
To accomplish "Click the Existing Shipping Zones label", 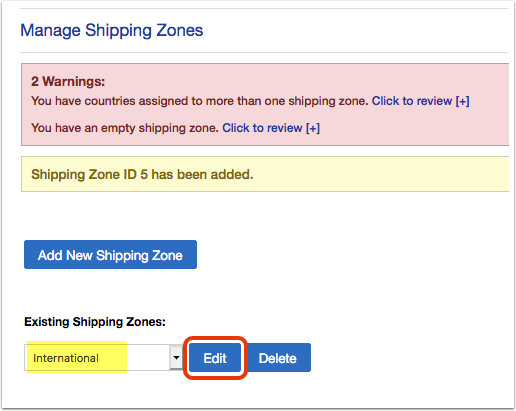I will 95,322.
